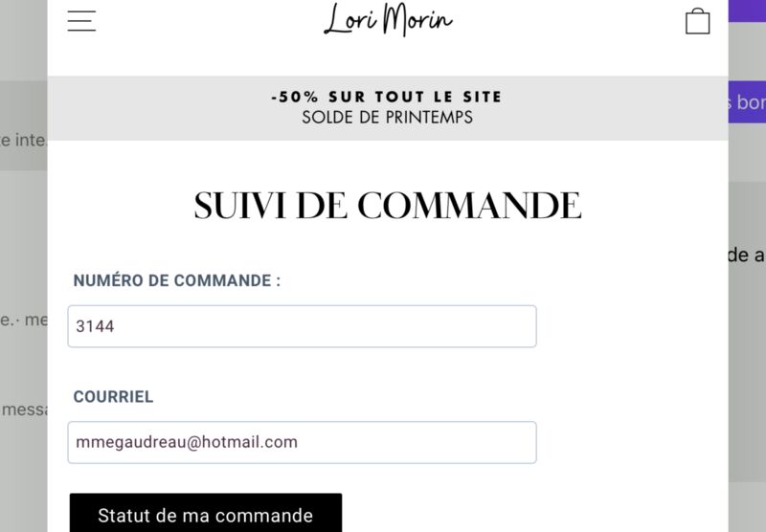Select the Solde de printemps banner text
Image resolution: width=766 pixels, height=532 pixels.
pos(388,117)
